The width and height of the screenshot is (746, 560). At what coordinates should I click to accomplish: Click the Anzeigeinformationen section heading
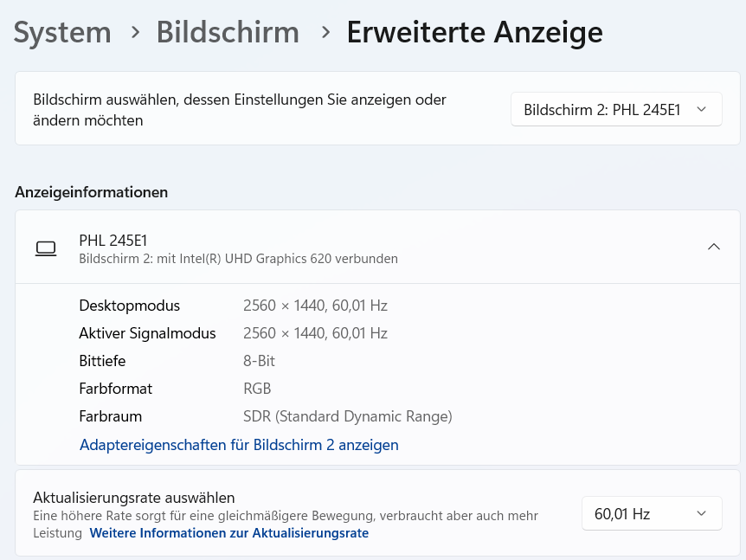pyautogui.click(x=92, y=191)
